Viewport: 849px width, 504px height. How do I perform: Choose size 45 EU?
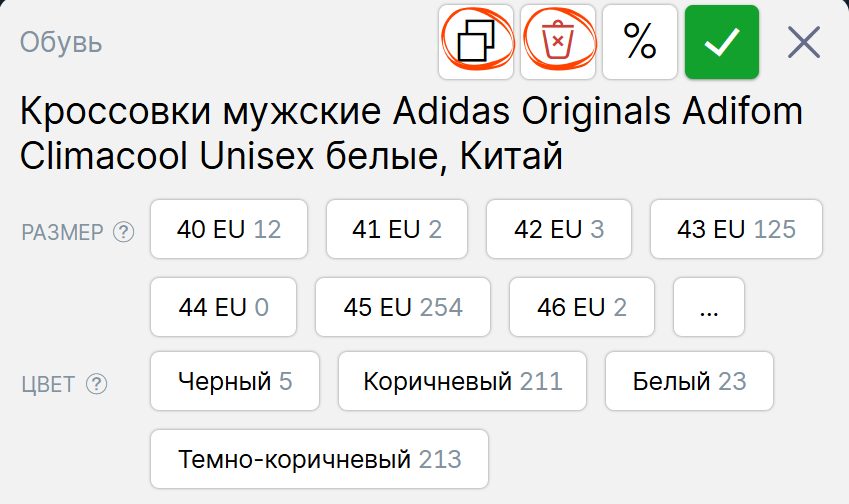coord(403,307)
